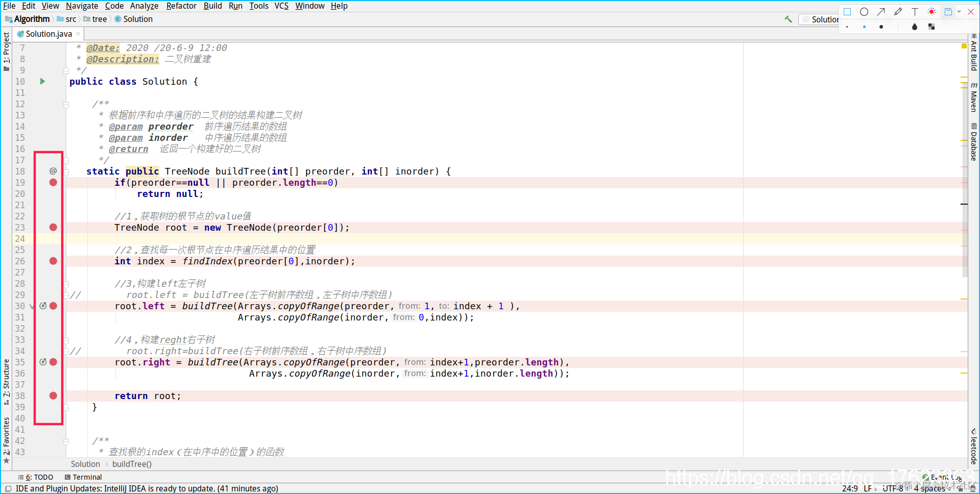Open the save options dropdown arrow
Image resolution: width=980 pixels, height=494 pixels.
click(x=959, y=12)
